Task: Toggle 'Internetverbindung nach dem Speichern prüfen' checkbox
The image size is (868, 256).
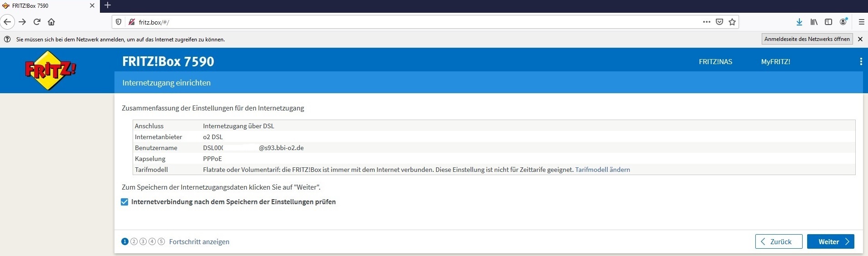Action: (x=124, y=202)
